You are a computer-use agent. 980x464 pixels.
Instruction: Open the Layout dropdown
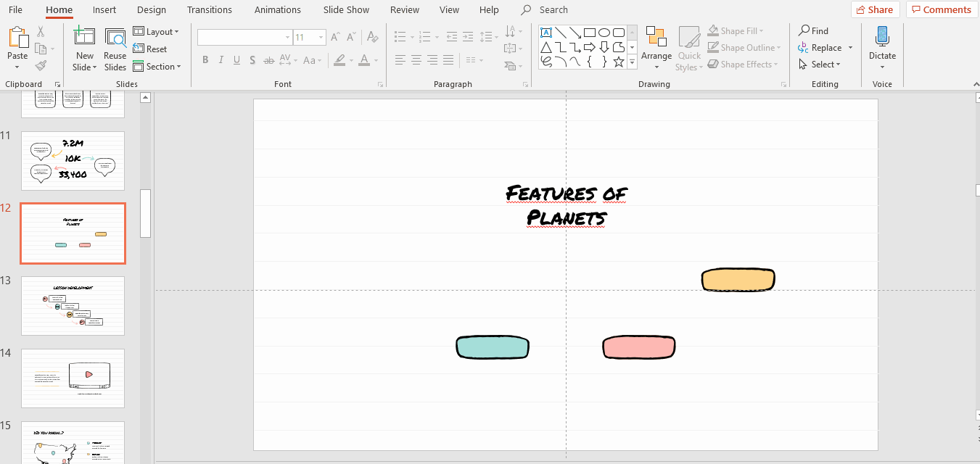(x=156, y=32)
